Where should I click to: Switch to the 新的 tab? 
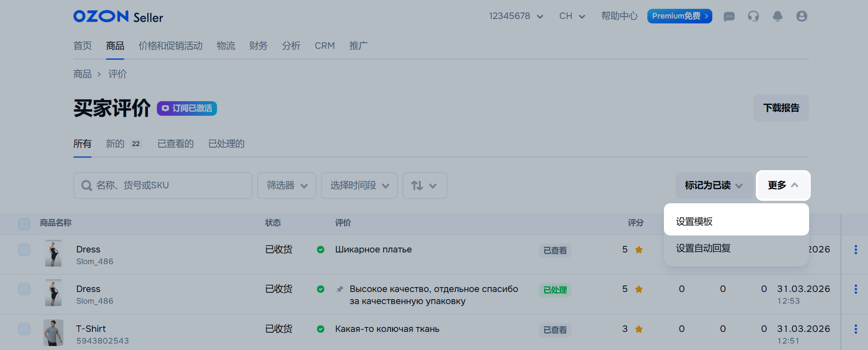pos(115,144)
